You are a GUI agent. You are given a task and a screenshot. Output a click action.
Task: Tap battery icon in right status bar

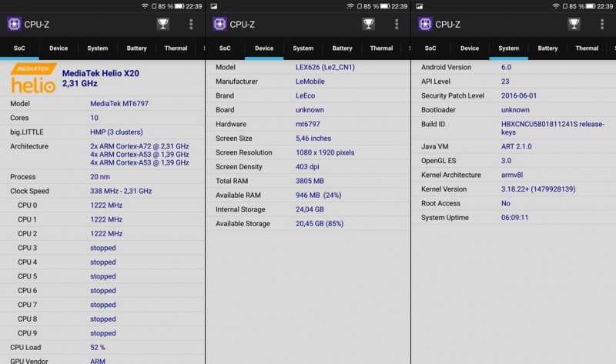click(591, 6)
